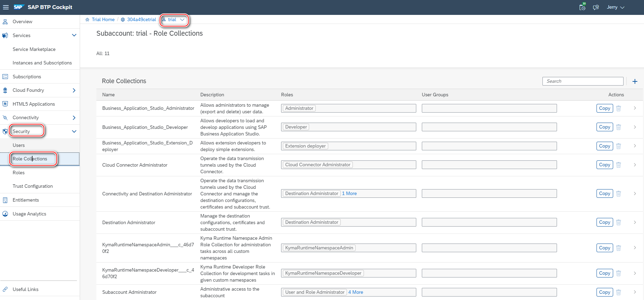Show 1 More roles link
644x300 pixels.
349,194
